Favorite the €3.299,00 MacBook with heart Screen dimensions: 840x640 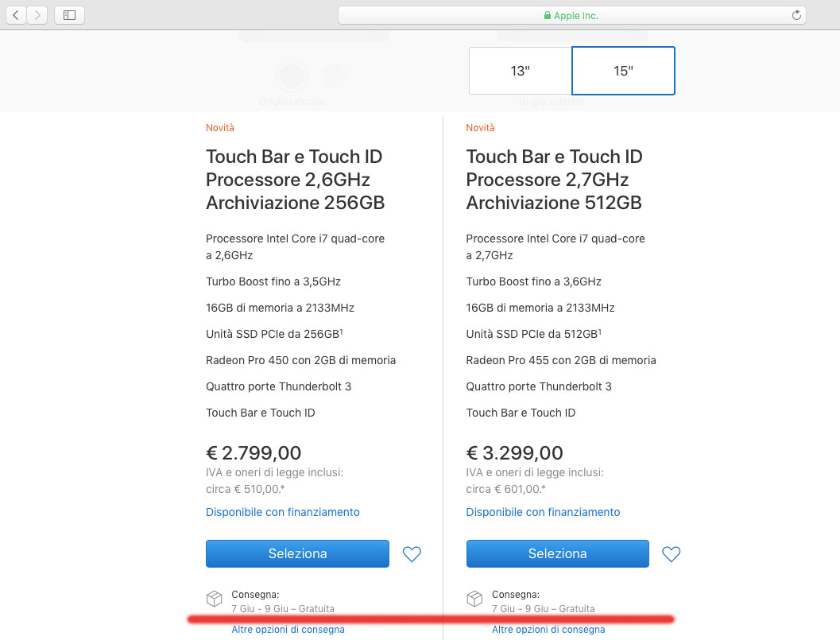pos(672,554)
